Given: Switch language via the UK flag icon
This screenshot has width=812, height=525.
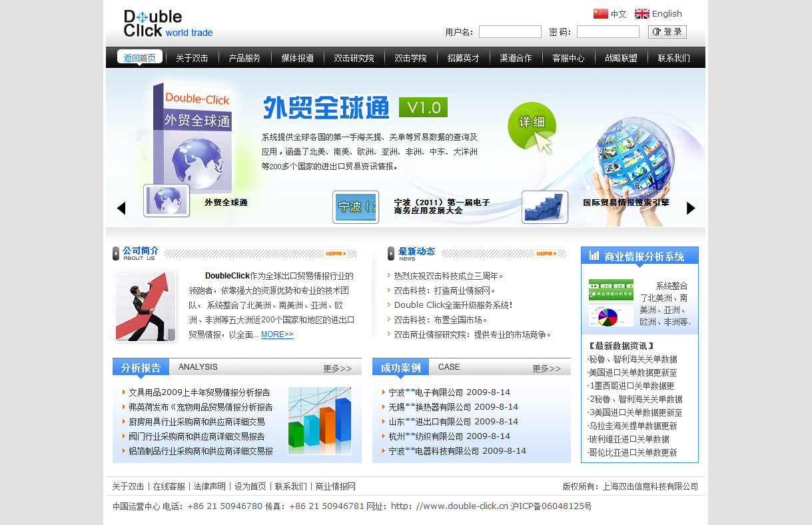Looking at the screenshot, I should click(642, 13).
